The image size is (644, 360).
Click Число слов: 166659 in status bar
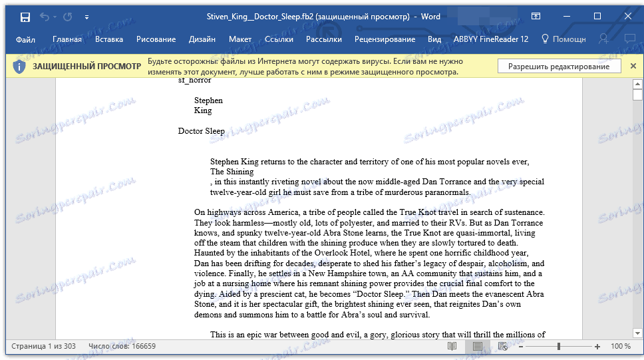(122, 346)
